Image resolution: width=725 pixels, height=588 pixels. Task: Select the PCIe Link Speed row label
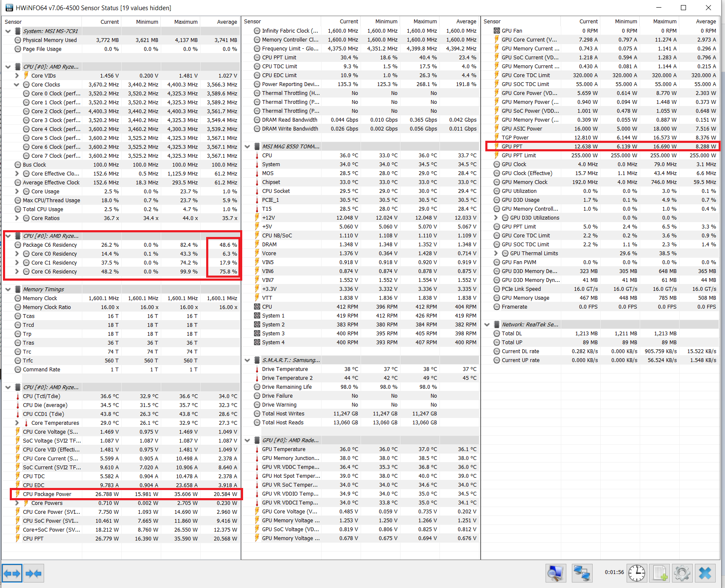pyautogui.click(x=521, y=289)
